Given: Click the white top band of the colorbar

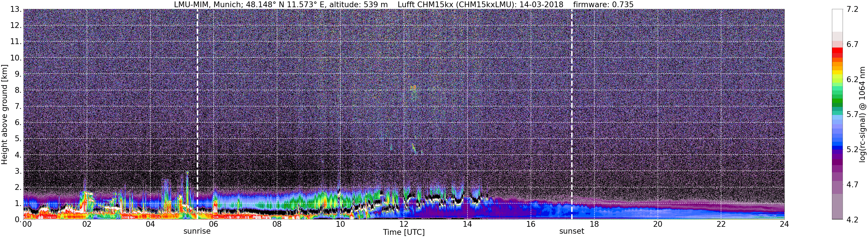Looking at the screenshot, I should pos(837,20).
